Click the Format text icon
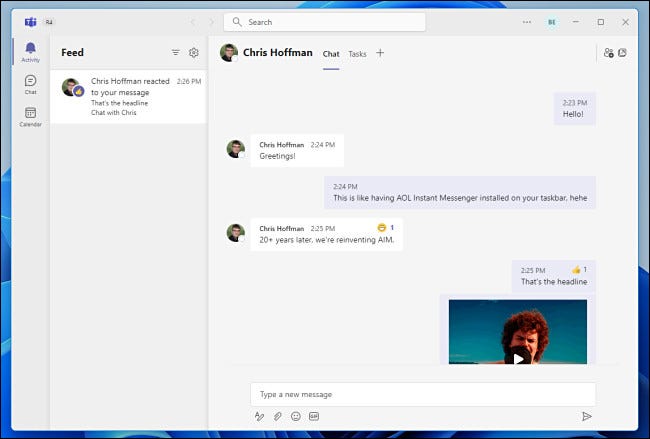This screenshot has width=650, height=439. point(259,416)
